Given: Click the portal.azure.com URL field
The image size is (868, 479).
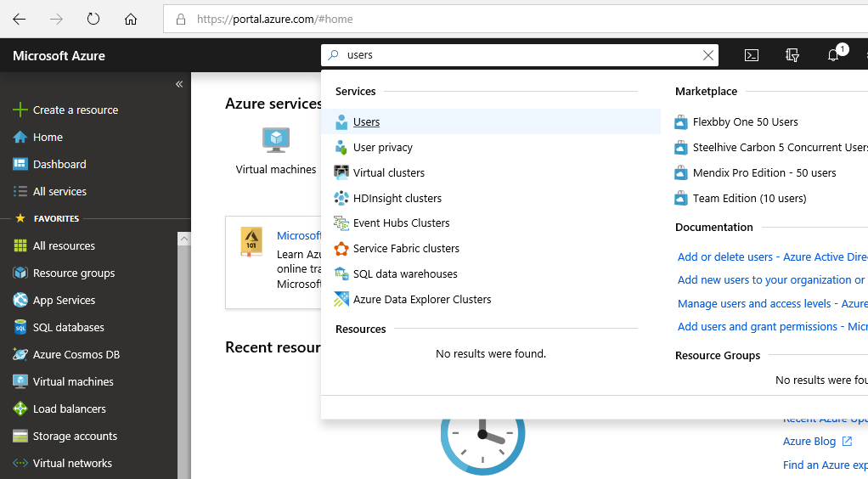Looking at the screenshot, I should (515, 20).
